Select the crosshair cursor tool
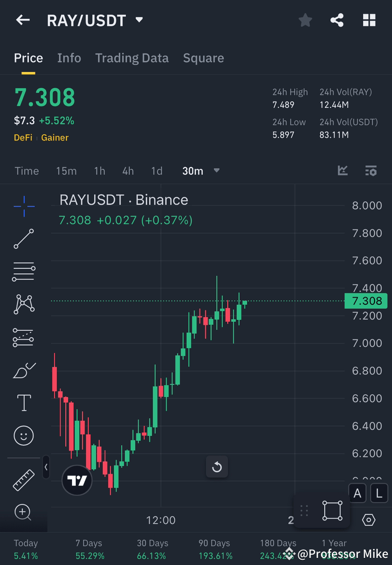Viewport: 392px width, 565px height. tap(24, 206)
